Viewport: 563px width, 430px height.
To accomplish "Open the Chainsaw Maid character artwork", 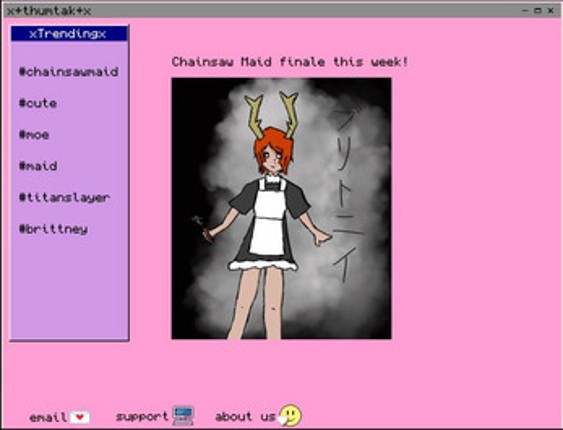I will click(x=282, y=209).
